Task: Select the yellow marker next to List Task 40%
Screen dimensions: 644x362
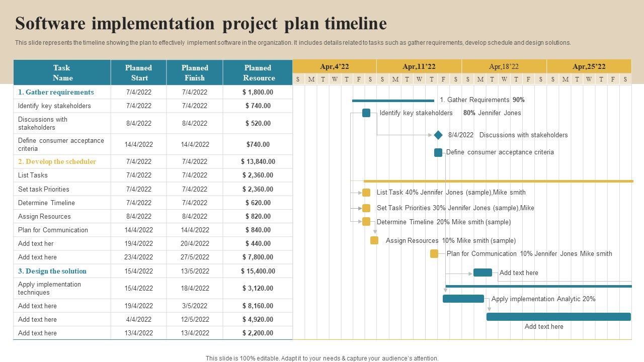Action: [366, 193]
